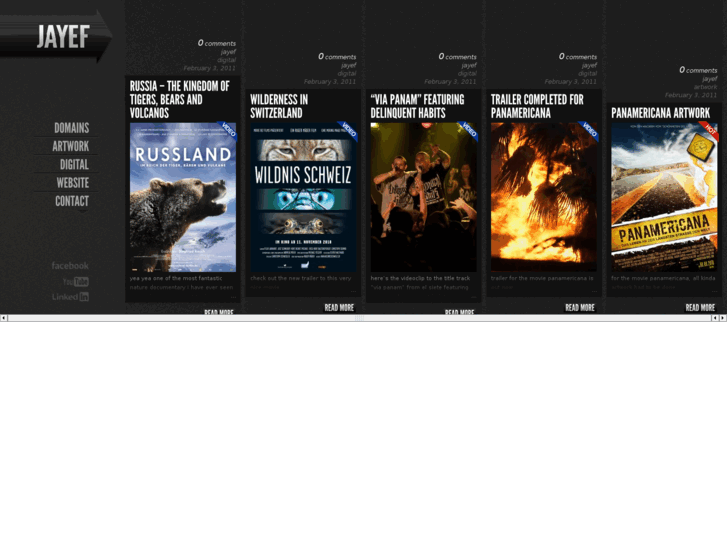Image resolution: width=727 pixels, height=545 pixels.
Task: Open 0 comments above Via Panam post
Action: pyautogui.click(x=457, y=57)
